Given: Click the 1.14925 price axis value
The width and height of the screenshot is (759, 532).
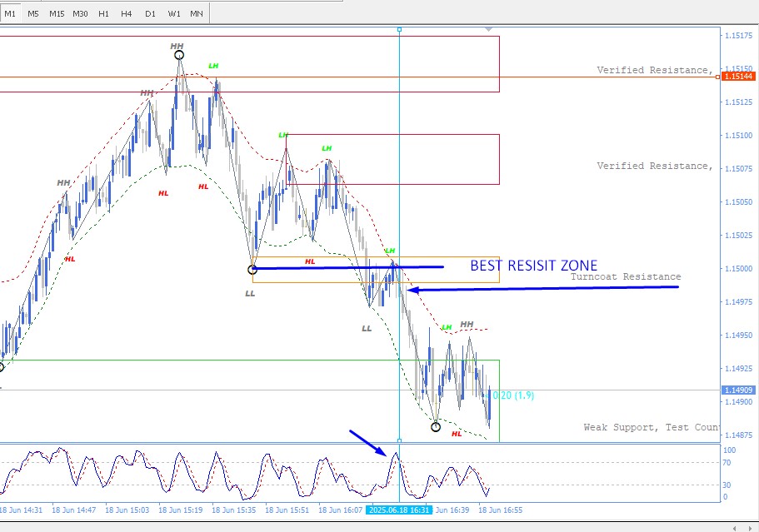Looking at the screenshot, I should (738, 369).
